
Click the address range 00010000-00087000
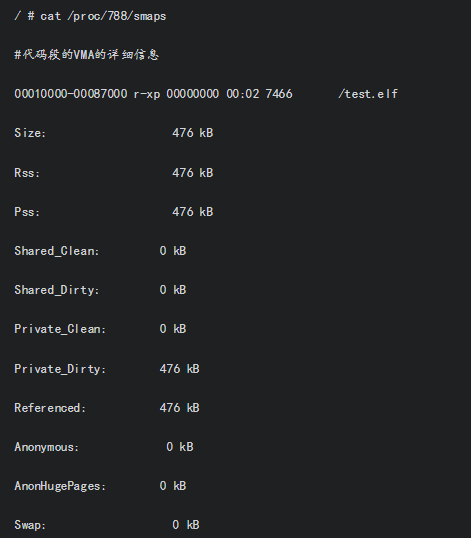pyautogui.click(x=71, y=94)
